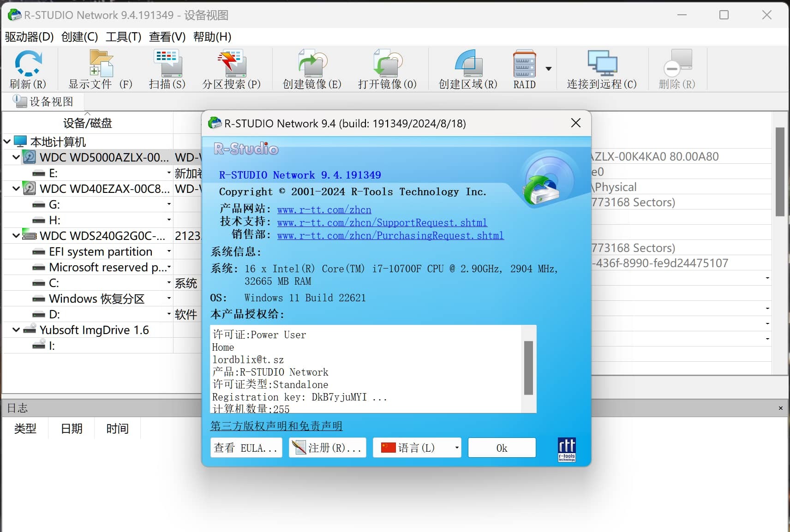
Task: Click the Windows 恢复分区 partition icon
Action: click(39, 299)
